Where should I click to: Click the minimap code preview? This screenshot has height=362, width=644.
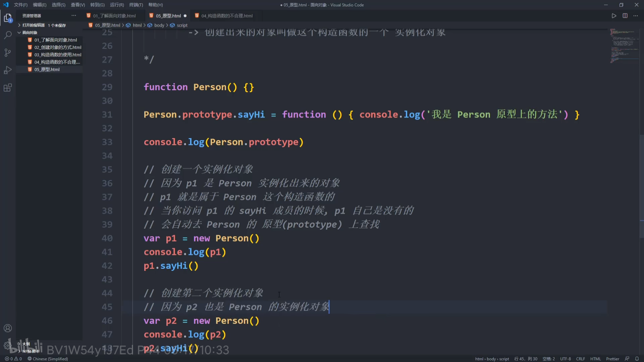(624, 45)
